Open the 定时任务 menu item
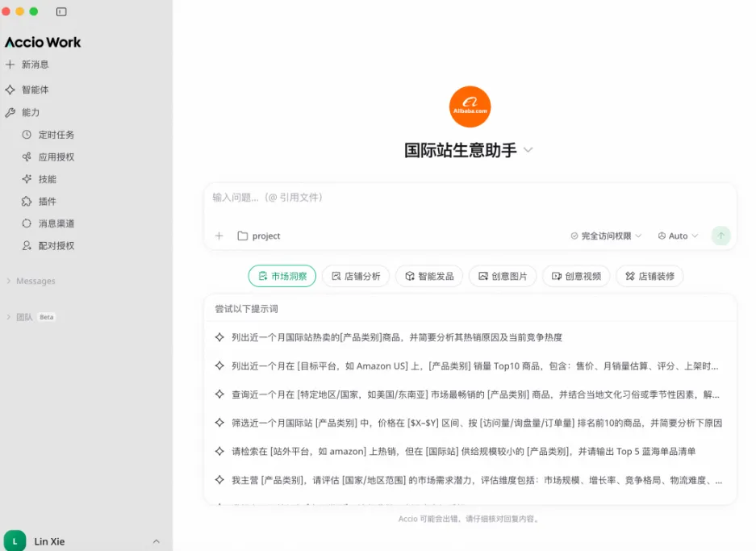The height and width of the screenshot is (551, 756). pos(56,135)
